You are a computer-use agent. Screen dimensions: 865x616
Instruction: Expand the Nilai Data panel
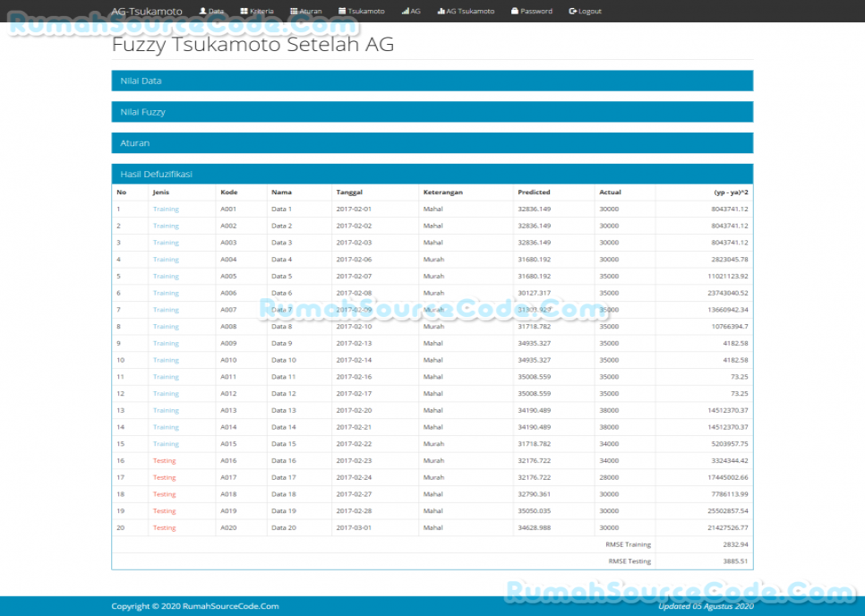pos(432,80)
